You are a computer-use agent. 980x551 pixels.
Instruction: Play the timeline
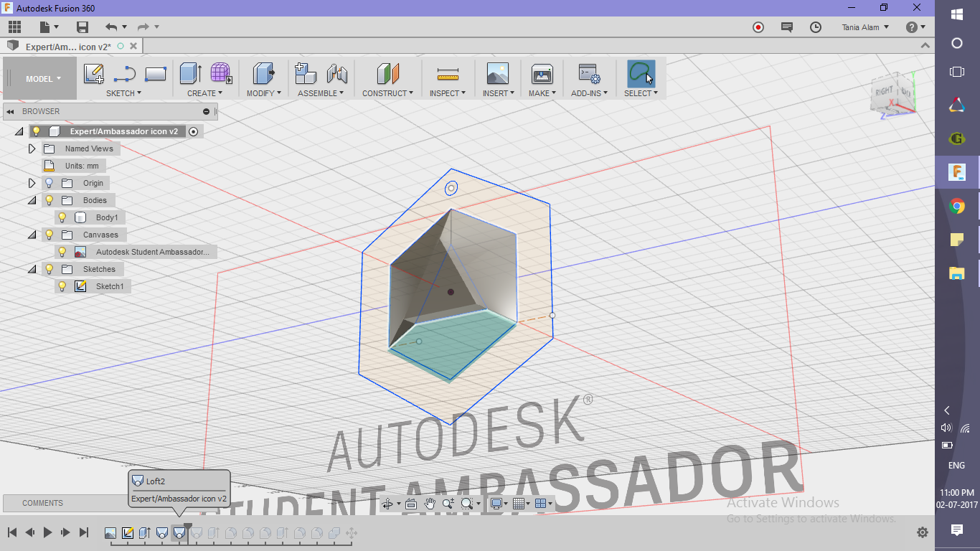[x=47, y=532]
